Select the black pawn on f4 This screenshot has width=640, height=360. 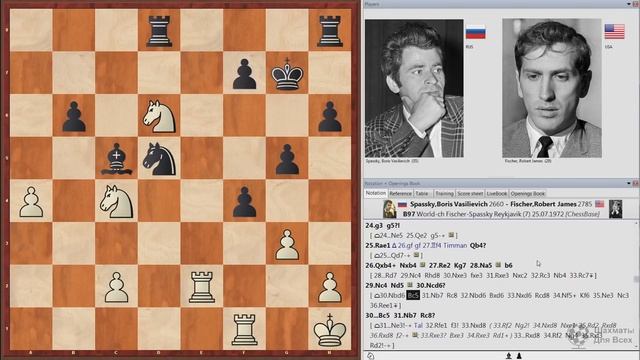click(x=244, y=202)
